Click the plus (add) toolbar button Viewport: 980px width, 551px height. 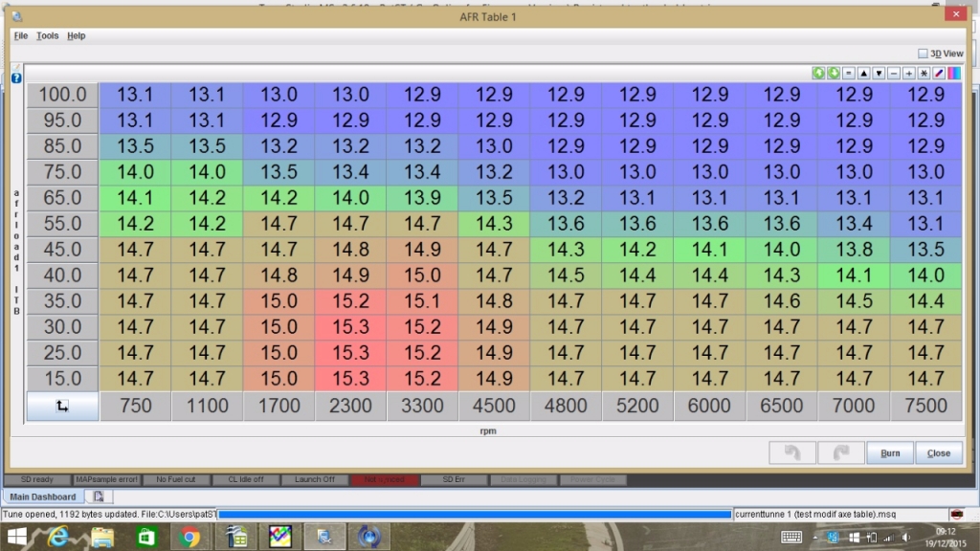tap(909, 73)
